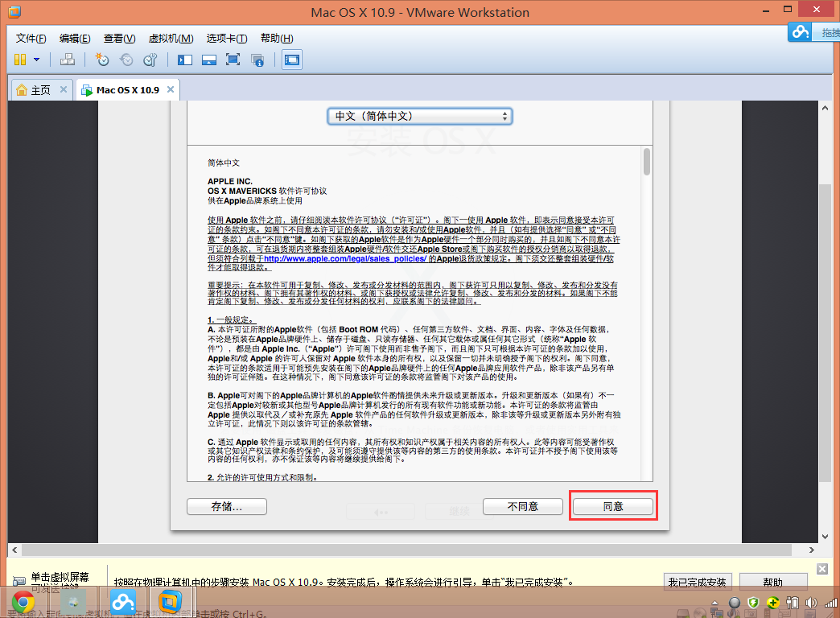Image resolution: width=840 pixels, height=618 pixels.
Task: Click the section heading 1. 一般规定
Action: (231, 320)
